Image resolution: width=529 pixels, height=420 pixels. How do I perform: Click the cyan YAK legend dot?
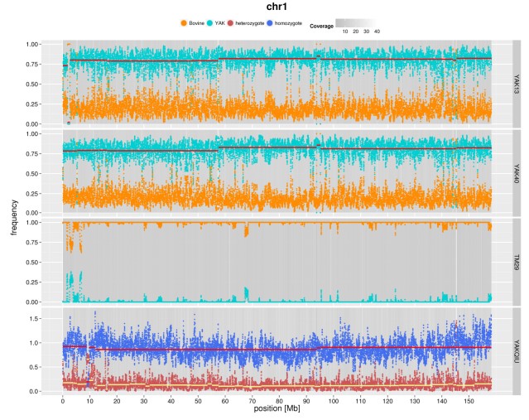[209, 23]
